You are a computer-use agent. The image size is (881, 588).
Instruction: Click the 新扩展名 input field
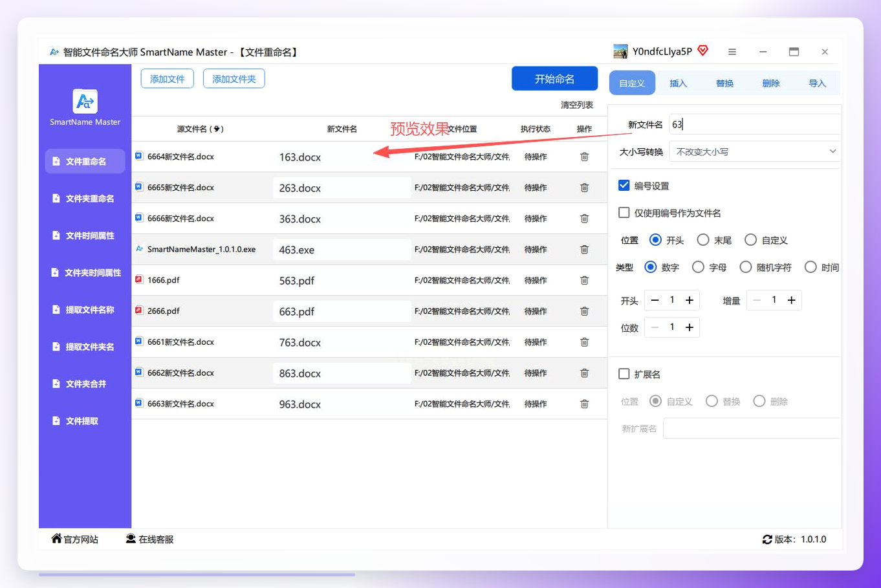(752, 428)
